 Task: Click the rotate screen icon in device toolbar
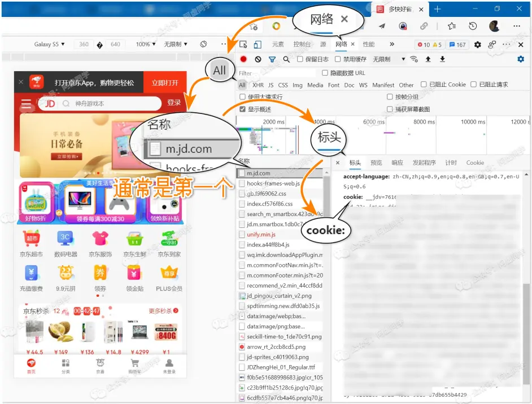pos(203,44)
